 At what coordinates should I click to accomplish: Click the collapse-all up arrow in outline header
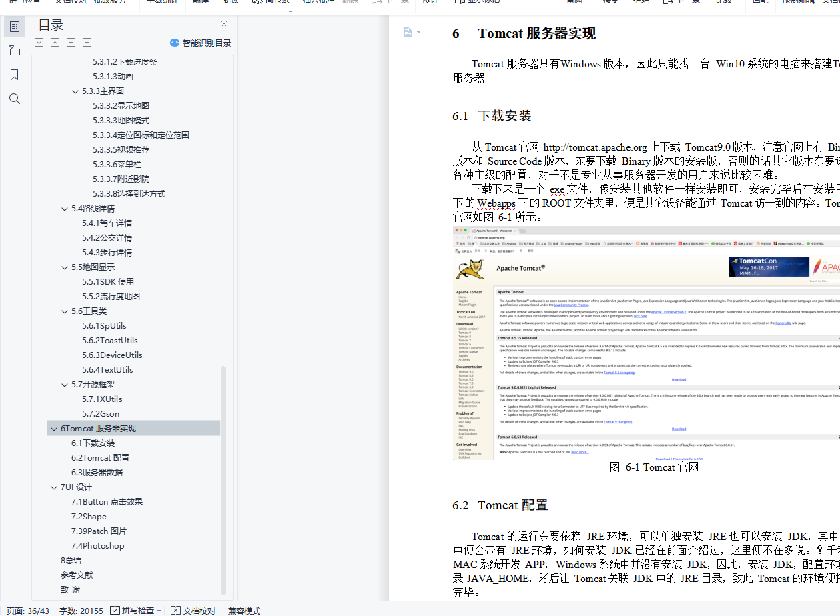(55, 43)
